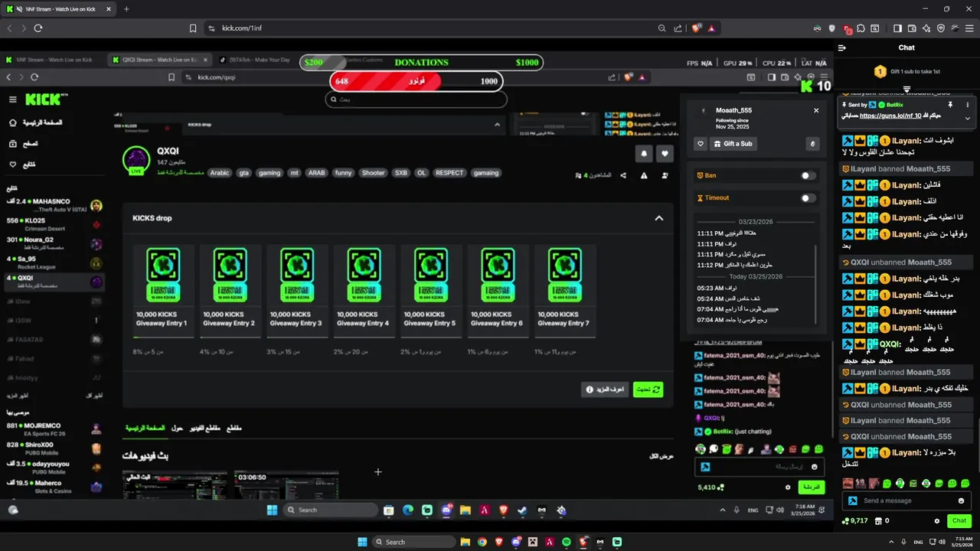Open the outer browser hamburger menu
The width and height of the screenshot is (980, 551).
pyautogui.click(x=969, y=28)
